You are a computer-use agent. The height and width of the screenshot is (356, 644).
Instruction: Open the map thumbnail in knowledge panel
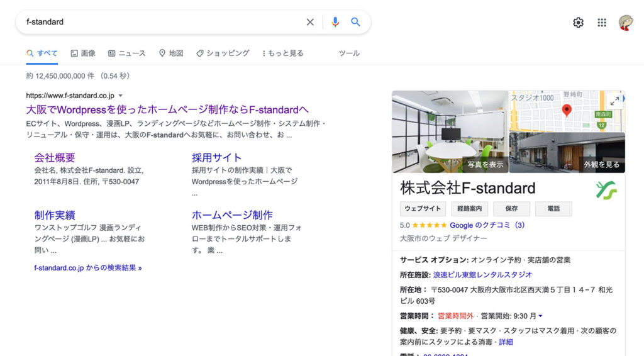coord(567,111)
